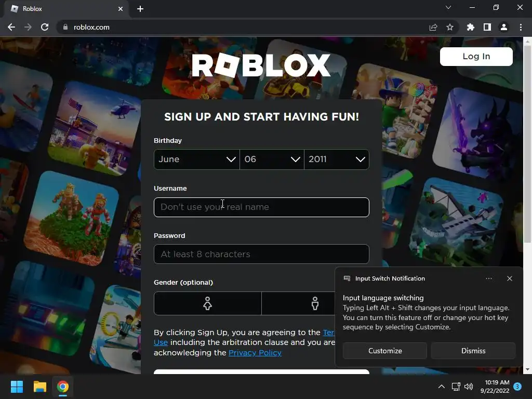Open a new tab with the plus button
This screenshot has height=399, width=532.
(x=140, y=9)
